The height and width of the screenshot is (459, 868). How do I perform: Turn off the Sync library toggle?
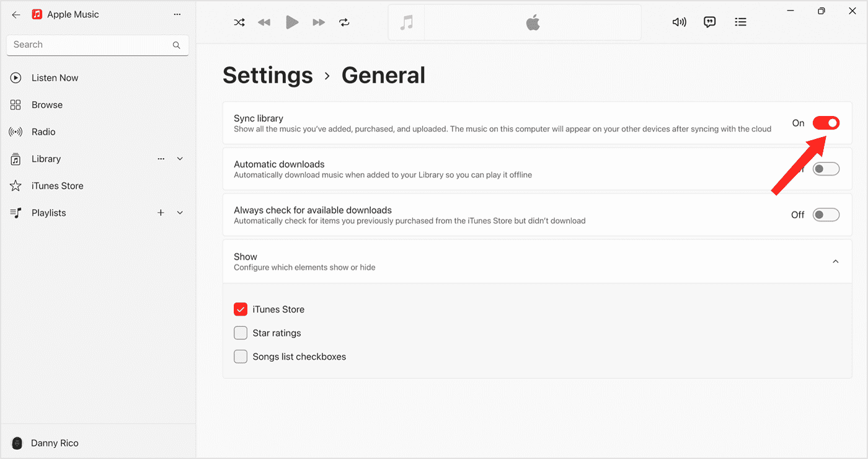click(x=826, y=123)
